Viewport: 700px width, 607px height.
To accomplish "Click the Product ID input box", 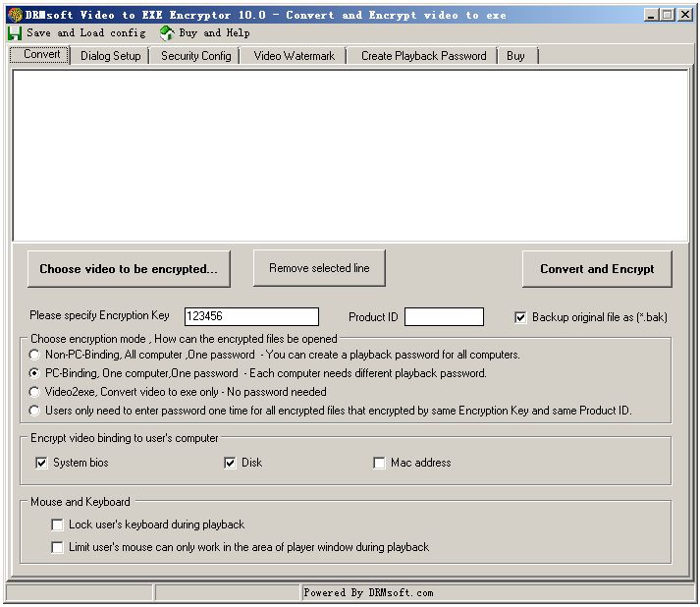I will click(x=444, y=316).
